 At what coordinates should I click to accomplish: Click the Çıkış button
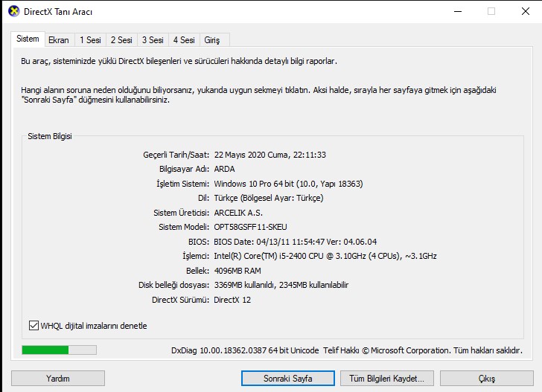point(487,379)
